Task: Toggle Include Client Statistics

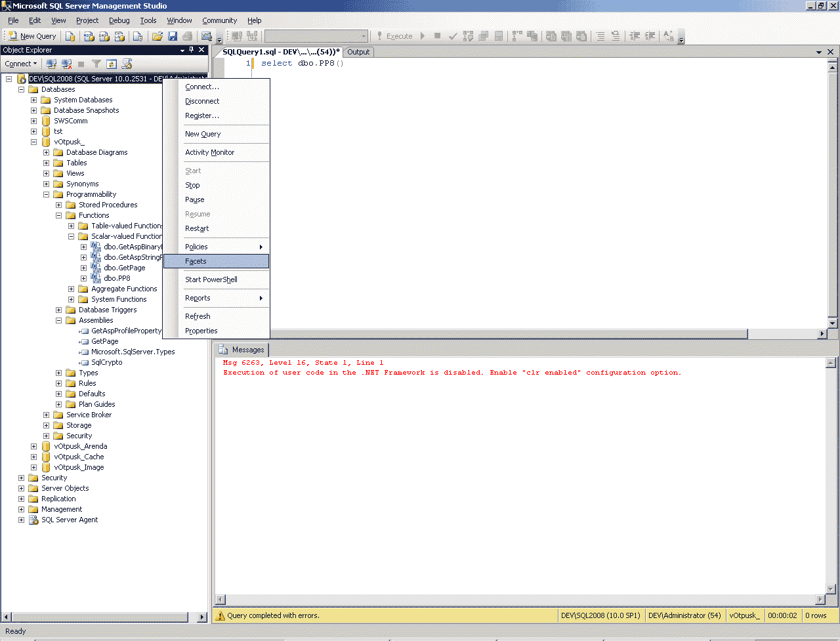Action: click(x=532, y=36)
